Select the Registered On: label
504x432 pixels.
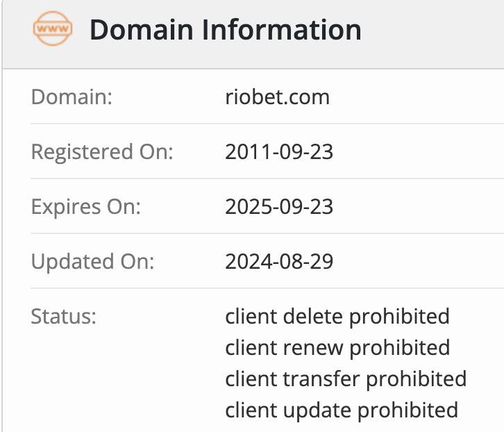(x=102, y=152)
